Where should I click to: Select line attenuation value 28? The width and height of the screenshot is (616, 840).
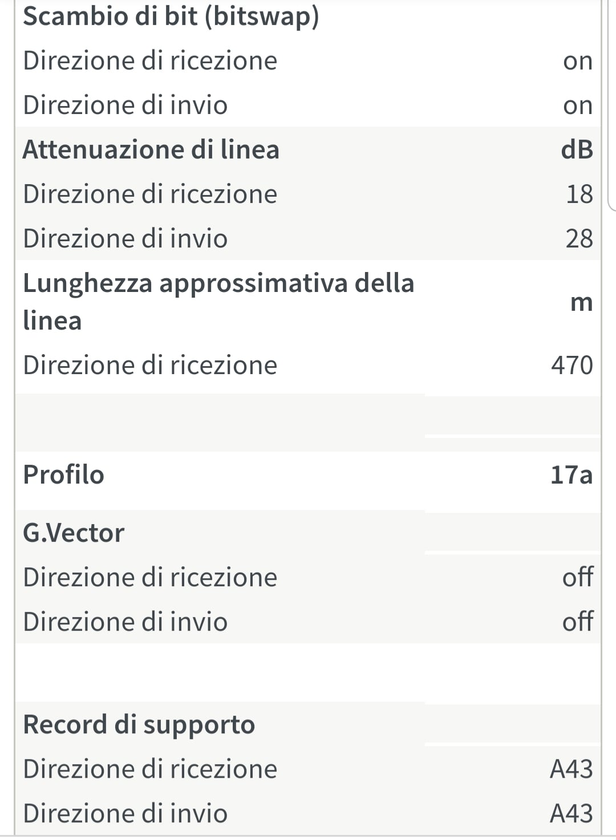[x=579, y=239]
